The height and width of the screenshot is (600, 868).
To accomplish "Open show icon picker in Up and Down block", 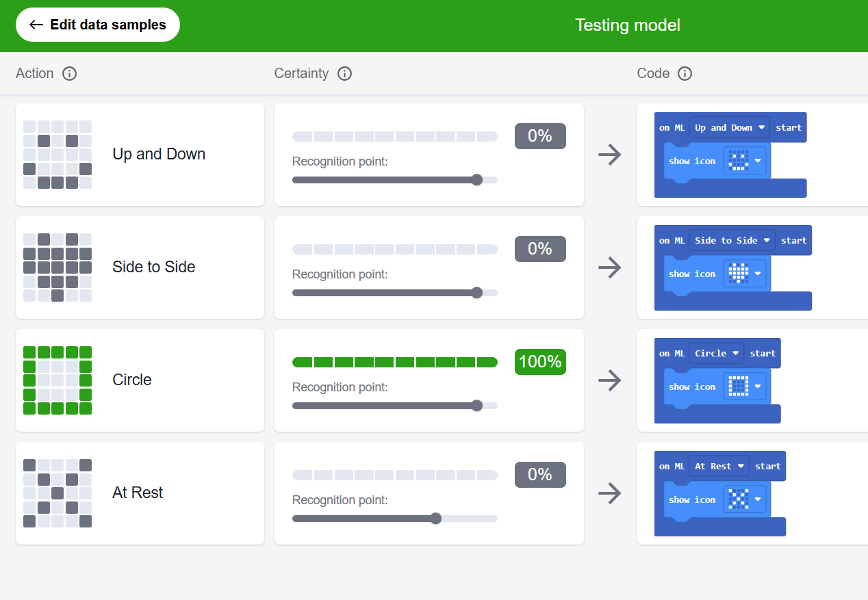I will 744,161.
